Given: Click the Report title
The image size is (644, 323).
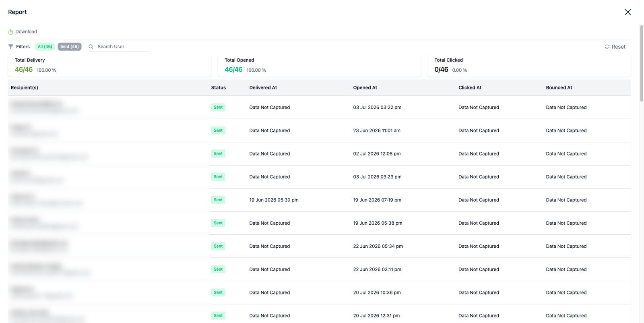Looking at the screenshot, I should tap(17, 12).
